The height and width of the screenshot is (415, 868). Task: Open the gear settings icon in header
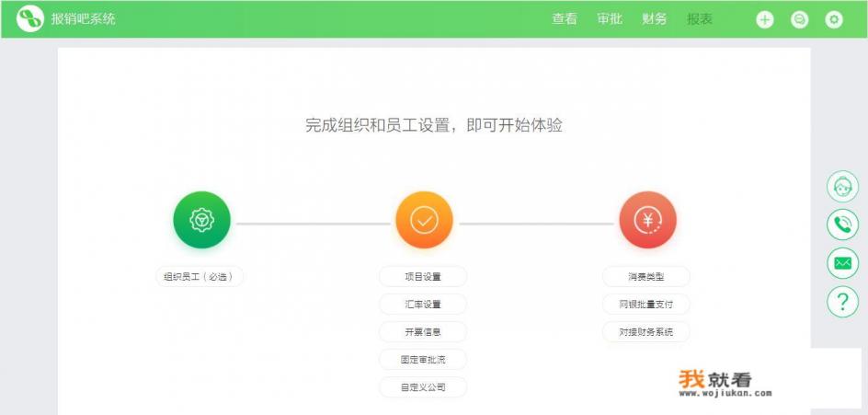(834, 20)
